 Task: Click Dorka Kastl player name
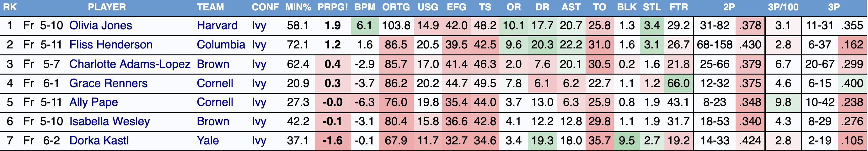(99, 141)
